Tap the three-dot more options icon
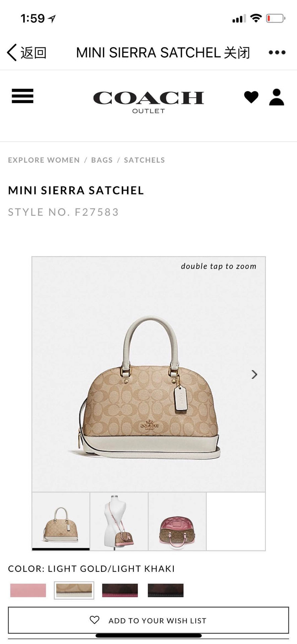 pyautogui.click(x=277, y=52)
